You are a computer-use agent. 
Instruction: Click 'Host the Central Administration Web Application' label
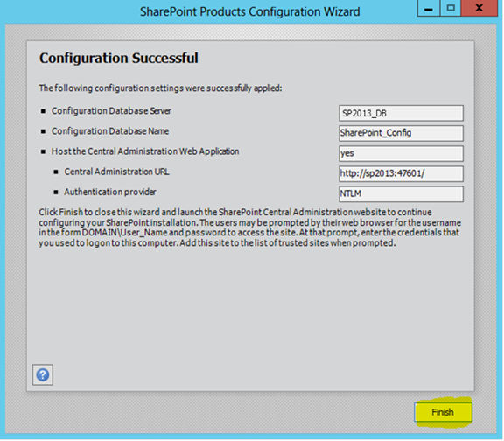click(x=145, y=151)
